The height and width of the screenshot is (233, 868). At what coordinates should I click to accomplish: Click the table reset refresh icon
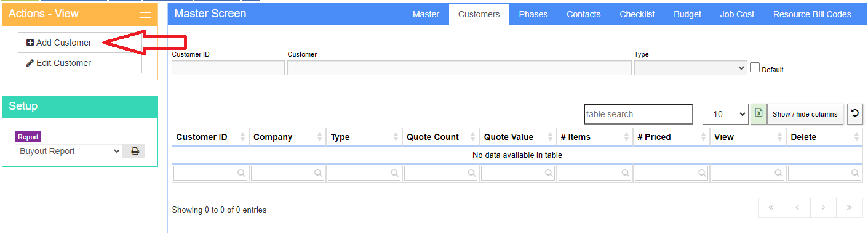pos(854,114)
